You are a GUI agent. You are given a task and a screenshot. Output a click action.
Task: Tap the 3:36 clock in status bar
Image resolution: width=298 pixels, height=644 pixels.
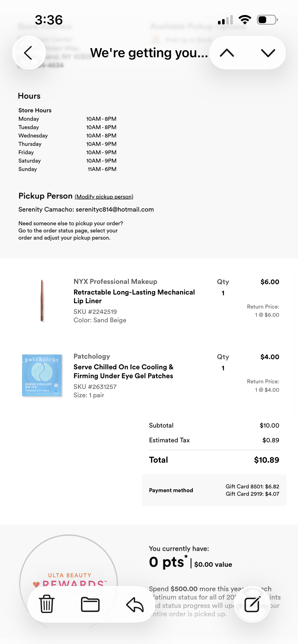click(49, 20)
